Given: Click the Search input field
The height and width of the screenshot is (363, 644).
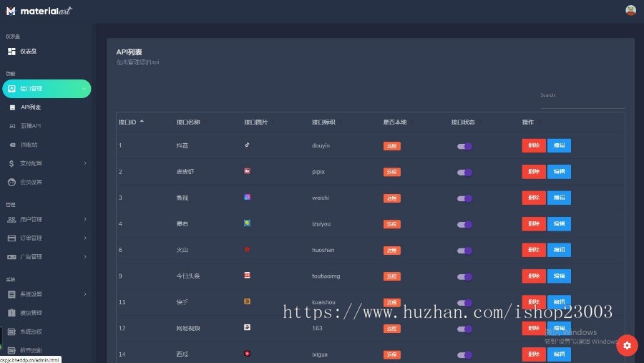Looking at the screenshot, I should [x=582, y=102].
